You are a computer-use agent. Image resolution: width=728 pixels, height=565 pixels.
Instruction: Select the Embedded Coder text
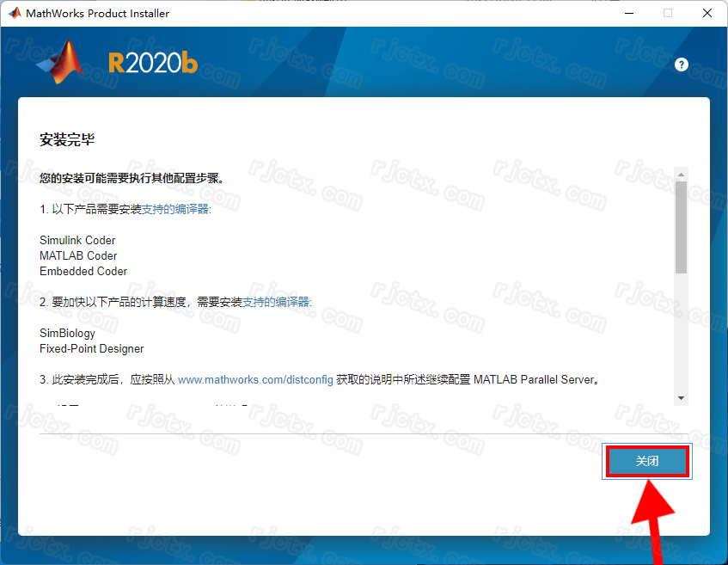(x=83, y=271)
